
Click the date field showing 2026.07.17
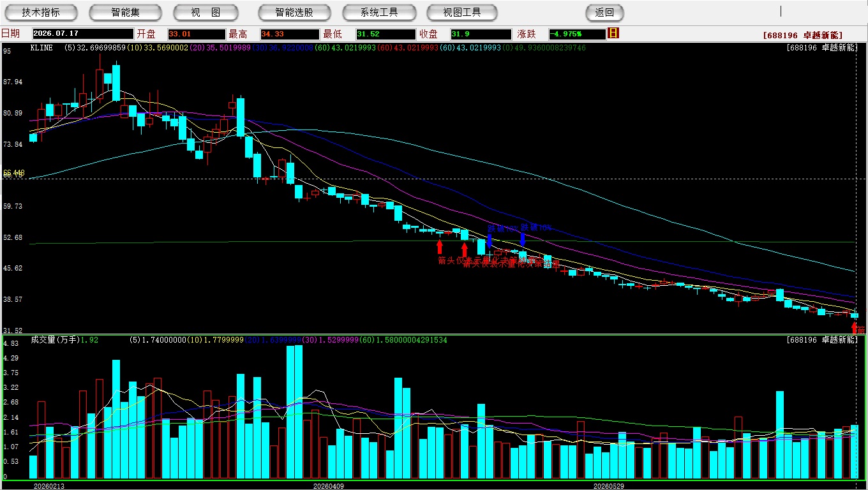click(x=83, y=34)
